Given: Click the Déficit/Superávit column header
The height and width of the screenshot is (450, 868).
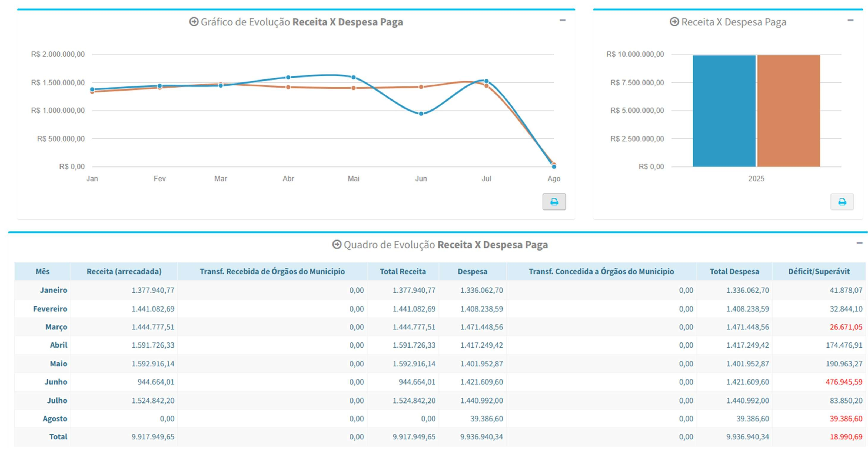Looking at the screenshot, I should click(819, 271).
